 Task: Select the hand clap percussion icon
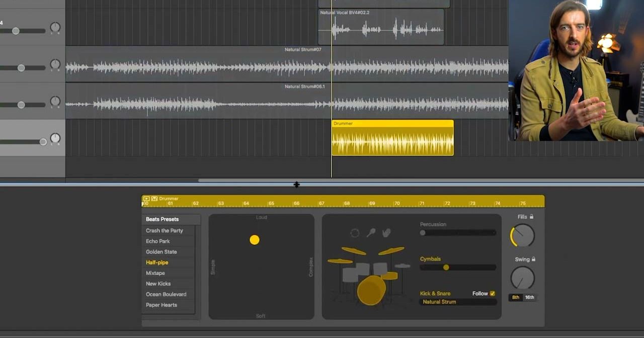tap(386, 232)
